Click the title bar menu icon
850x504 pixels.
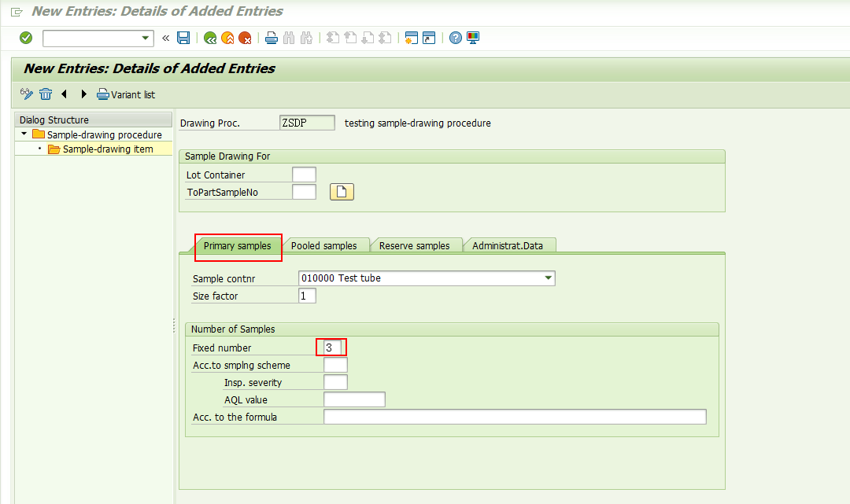(17, 11)
